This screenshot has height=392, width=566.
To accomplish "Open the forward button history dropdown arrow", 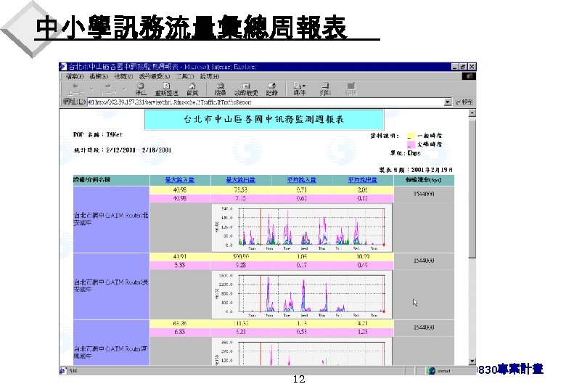I will click(125, 89).
